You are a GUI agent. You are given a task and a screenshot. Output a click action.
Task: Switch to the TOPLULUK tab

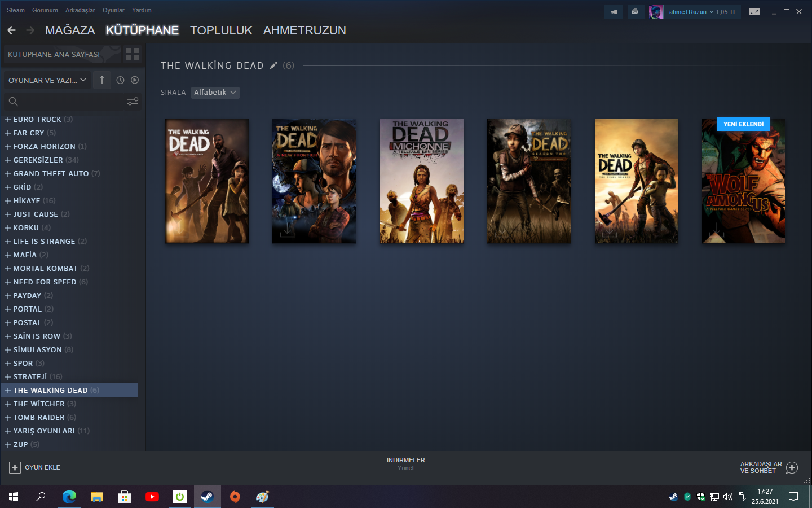point(221,30)
